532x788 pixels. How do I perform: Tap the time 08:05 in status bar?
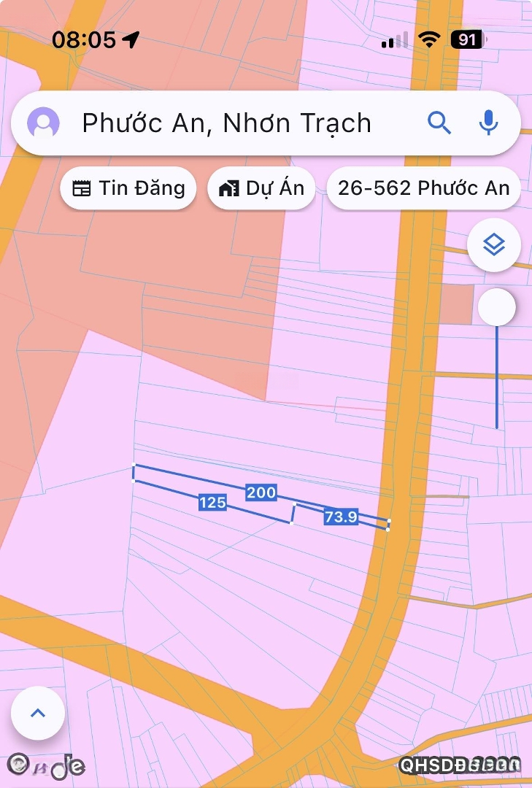click(x=85, y=39)
